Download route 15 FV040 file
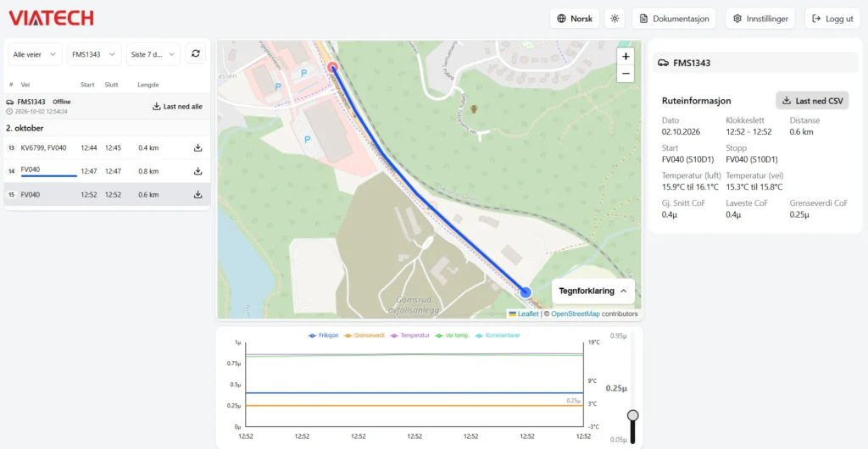Viewport: 868px width, 449px height. [198, 195]
